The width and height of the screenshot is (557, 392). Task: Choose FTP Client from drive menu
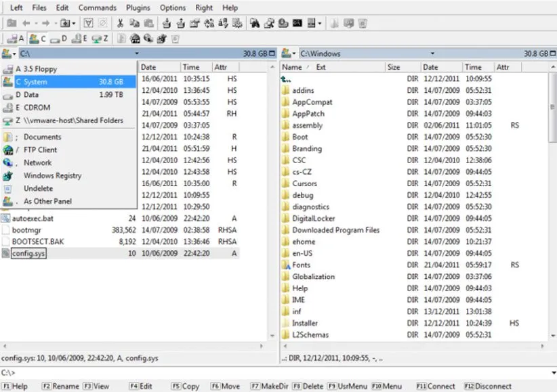click(x=40, y=150)
